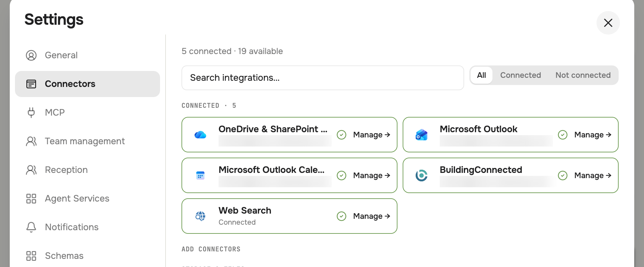Click the Schemas grid icon
This screenshot has width=644, height=267.
31,256
